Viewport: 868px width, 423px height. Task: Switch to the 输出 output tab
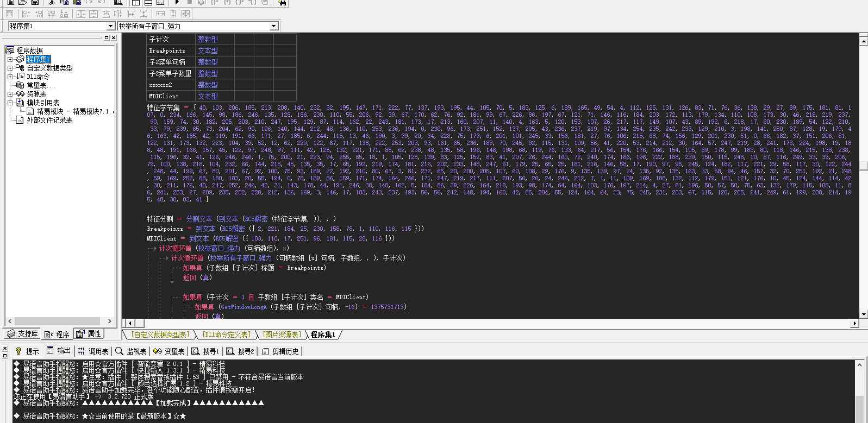pos(59,351)
